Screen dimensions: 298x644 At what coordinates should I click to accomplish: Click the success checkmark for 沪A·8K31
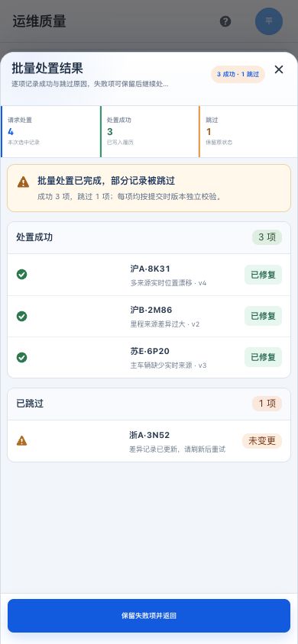(22, 275)
